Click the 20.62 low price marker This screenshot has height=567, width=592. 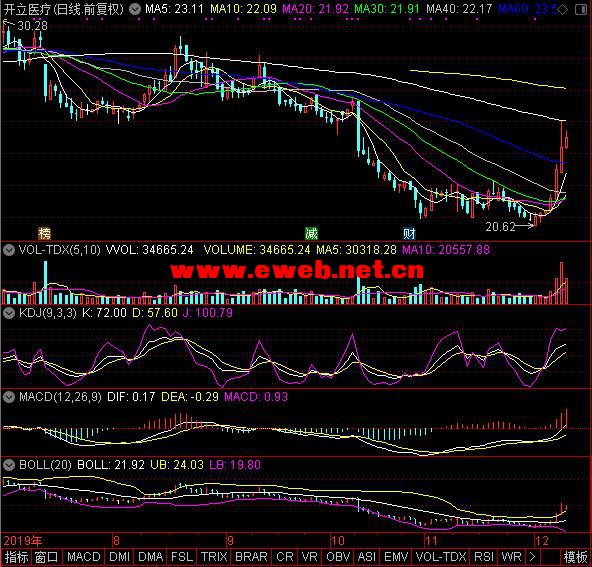pyautogui.click(x=500, y=227)
